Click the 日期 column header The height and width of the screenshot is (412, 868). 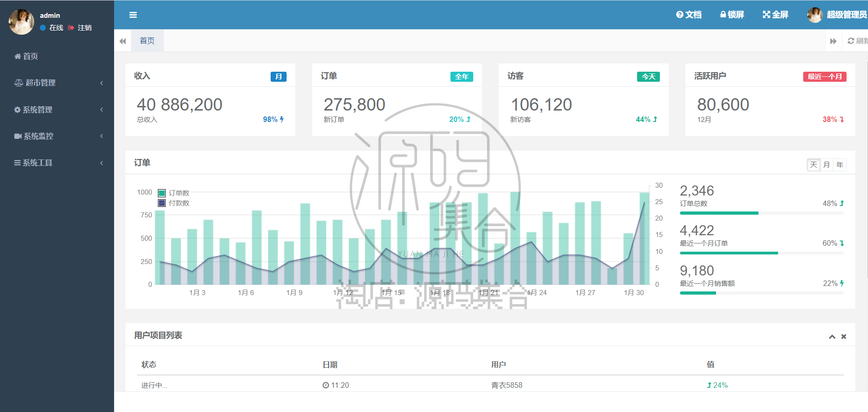pos(330,364)
